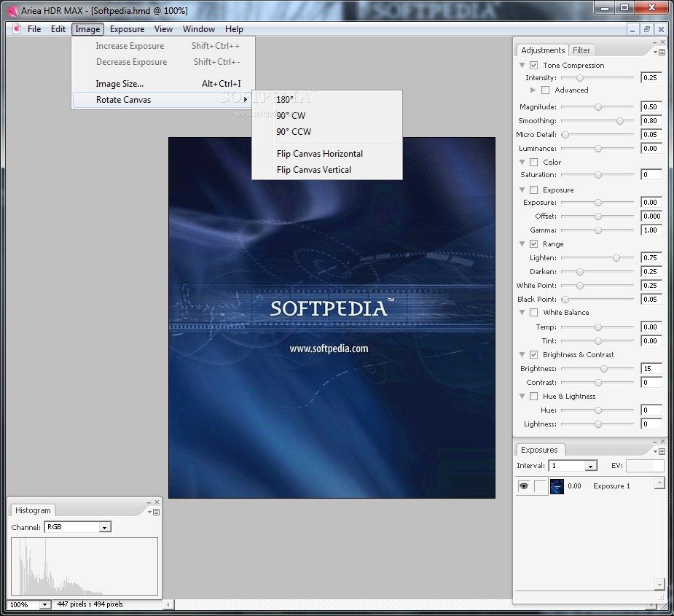This screenshot has height=616, width=674.
Task: Click the Black Point value field
Action: point(651,300)
